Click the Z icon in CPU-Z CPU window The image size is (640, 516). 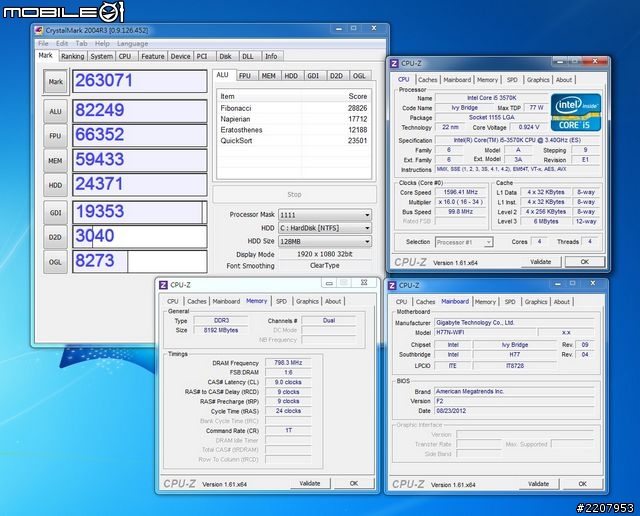point(394,63)
